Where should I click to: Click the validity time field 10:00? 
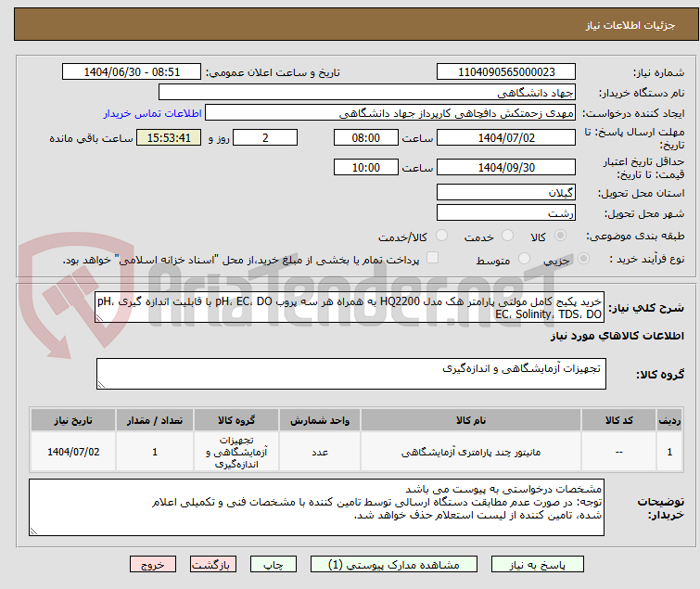(x=365, y=167)
